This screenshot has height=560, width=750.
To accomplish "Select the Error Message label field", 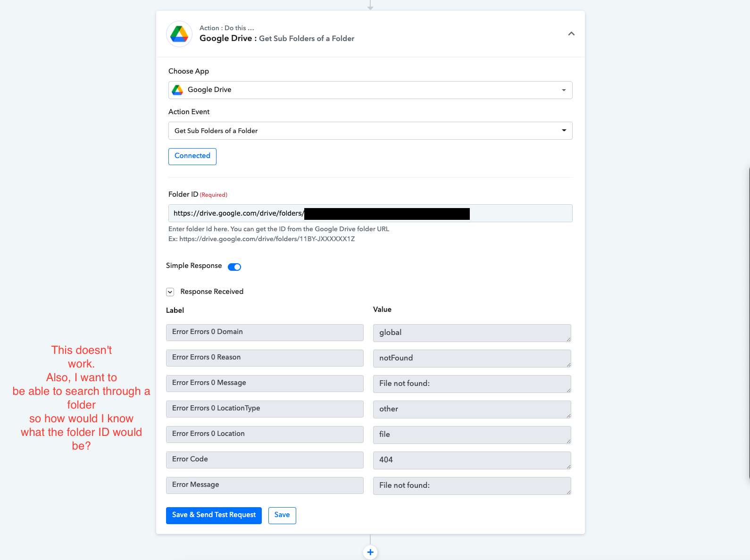I will (x=265, y=485).
